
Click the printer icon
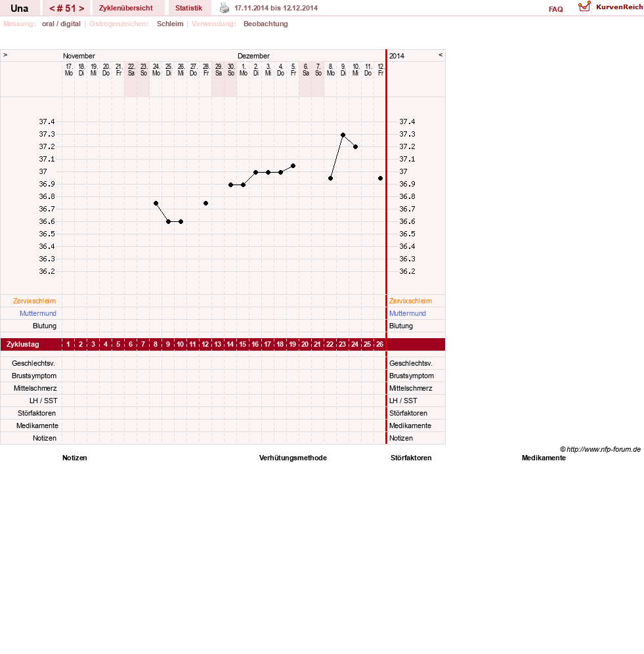225,8
